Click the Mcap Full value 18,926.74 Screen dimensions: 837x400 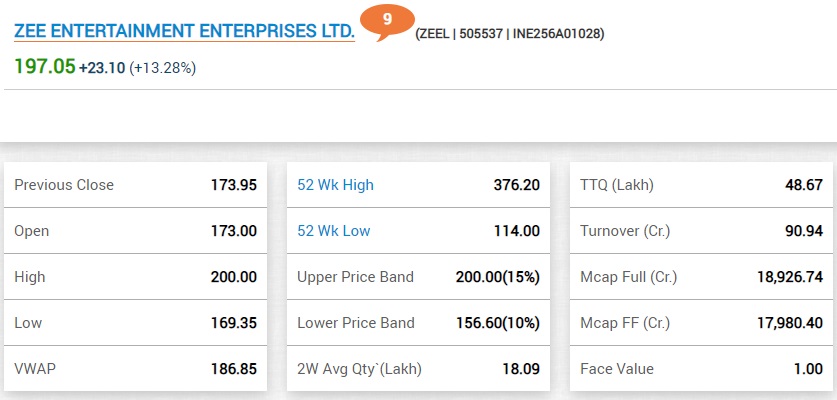pos(790,277)
